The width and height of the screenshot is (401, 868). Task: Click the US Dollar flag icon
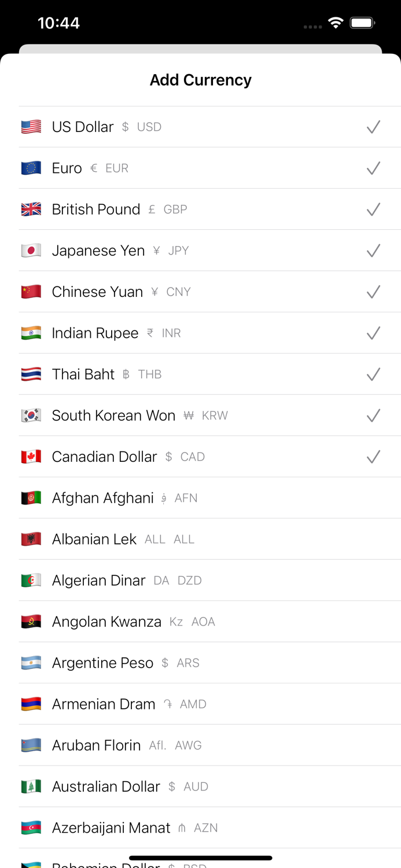31,127
